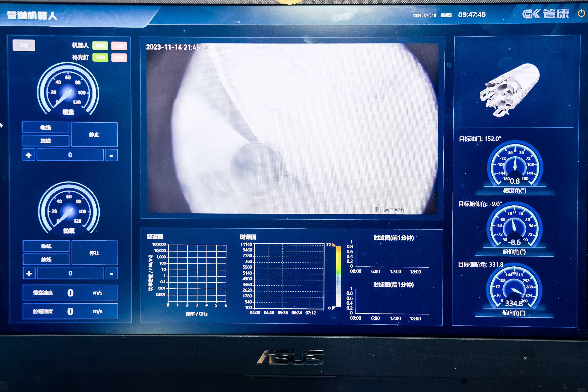Viewport: 588px width, 392px height.
Task: Click the plus button under 拉缆 gauge
Action: point(29,273)
